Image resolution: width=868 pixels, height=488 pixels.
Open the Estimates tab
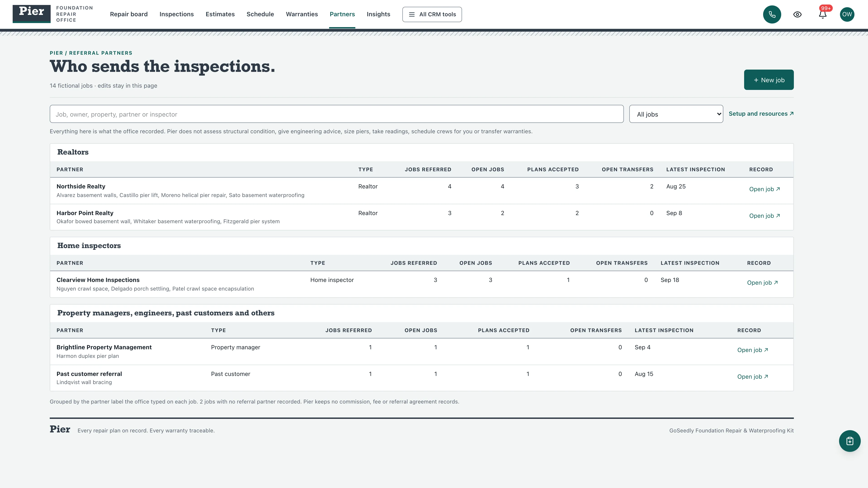pyautogui.click(x=220, y=14)
